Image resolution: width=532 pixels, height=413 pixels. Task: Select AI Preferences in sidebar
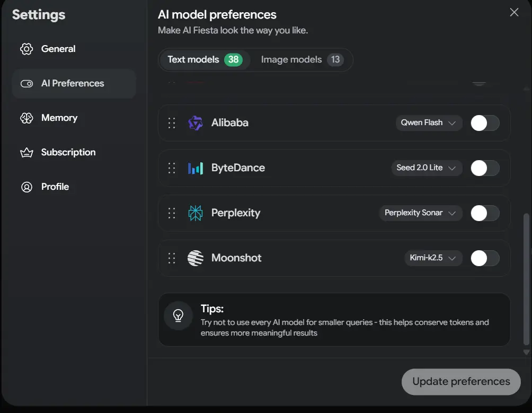tap(74, 83)
